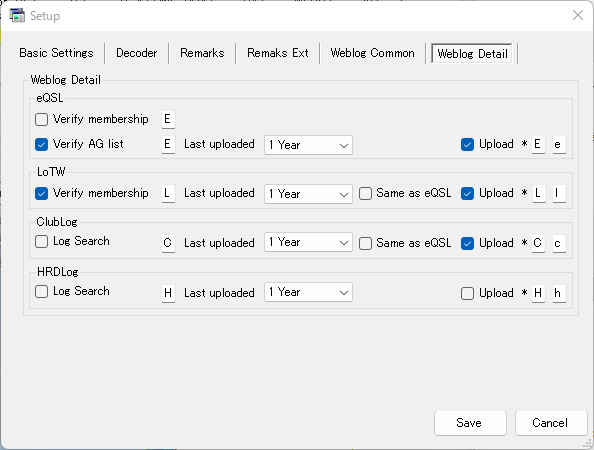Open ClubLog Last uploaded dropdown
594x450 pixels.
[308, 242]
